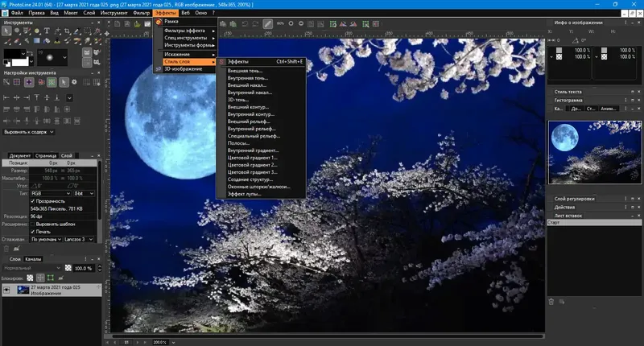This screenshot has width=644, height=346.
Task: Click the black foreground color swatch
Action: (12, 54)
